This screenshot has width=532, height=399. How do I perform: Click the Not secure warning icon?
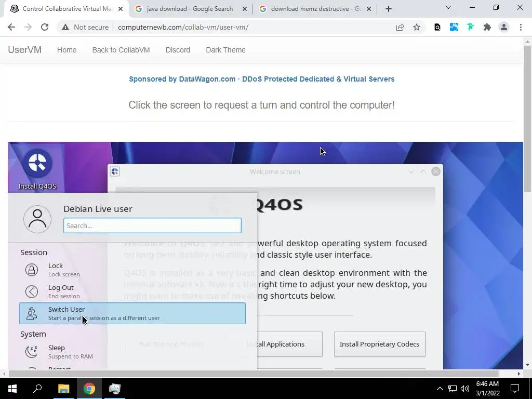pyautogui.click(x=65, y=27)
